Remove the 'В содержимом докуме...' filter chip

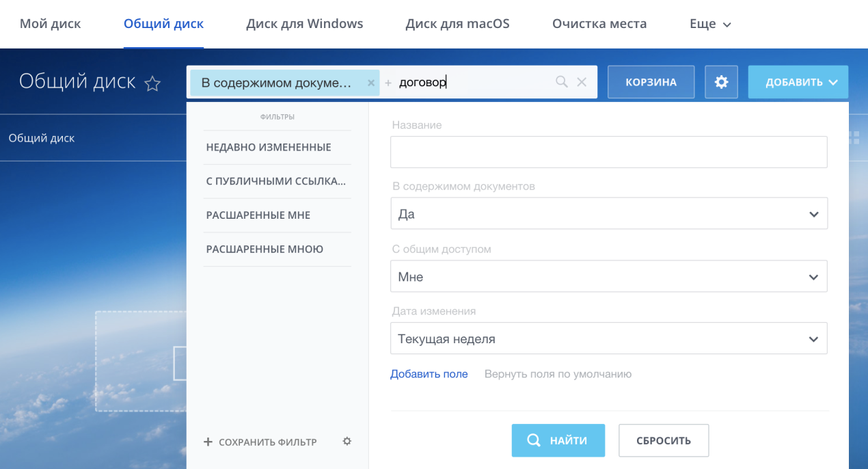[x=371, y=83]
